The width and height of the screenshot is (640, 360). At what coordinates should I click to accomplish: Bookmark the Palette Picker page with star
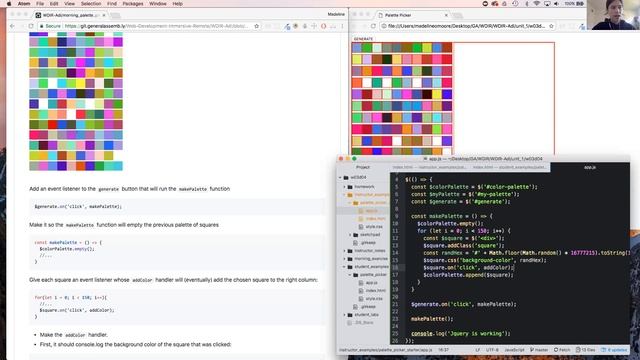coord(551,26)
